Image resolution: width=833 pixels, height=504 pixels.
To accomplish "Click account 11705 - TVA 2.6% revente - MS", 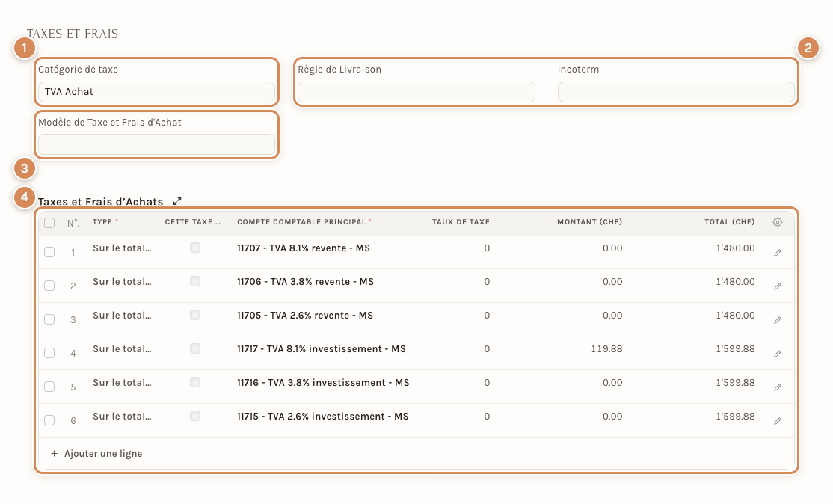I will tap(305, 316).
